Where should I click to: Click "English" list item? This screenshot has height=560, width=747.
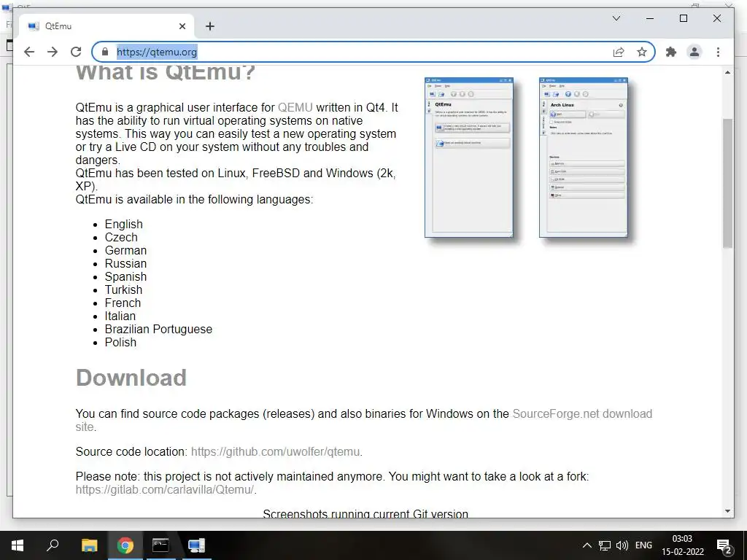(124, 225)
